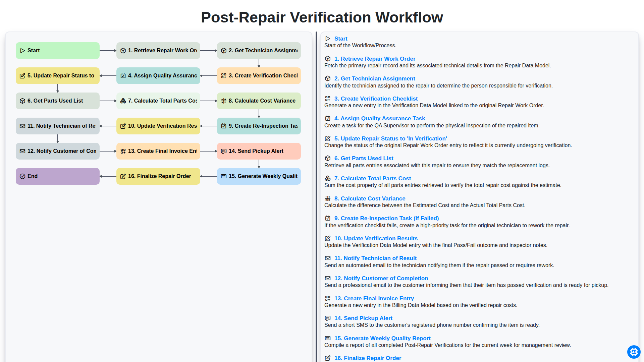The width and height of the screenshot is (644, 362).
Task: Open the '6. Get Parts Used List' link
Action: 364,158
